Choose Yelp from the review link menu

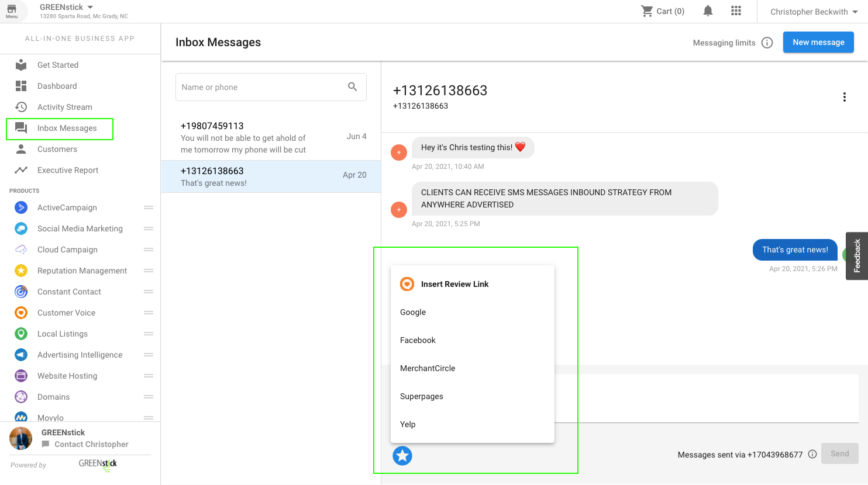pos(408,424)
